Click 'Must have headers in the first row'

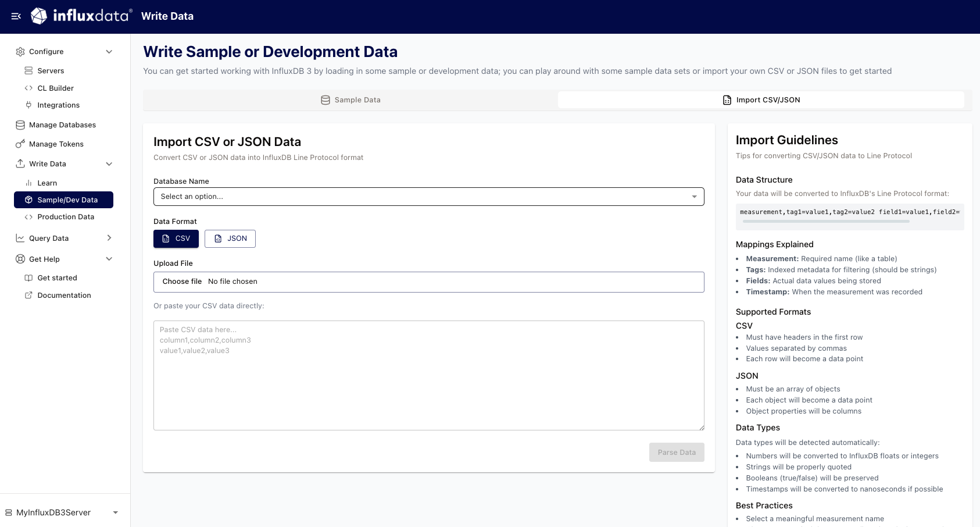coord(804,337)
